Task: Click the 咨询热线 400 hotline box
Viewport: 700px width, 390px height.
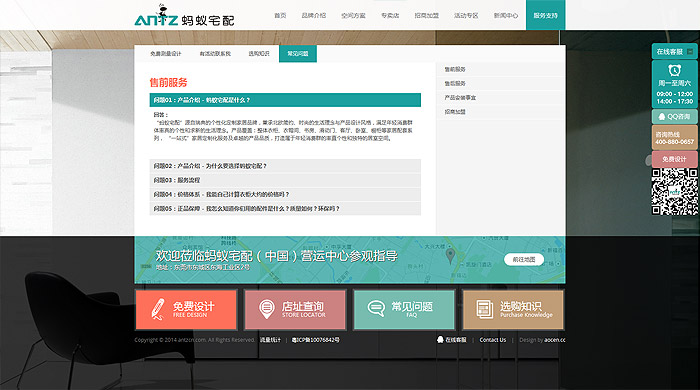Action: pos(675,138)
